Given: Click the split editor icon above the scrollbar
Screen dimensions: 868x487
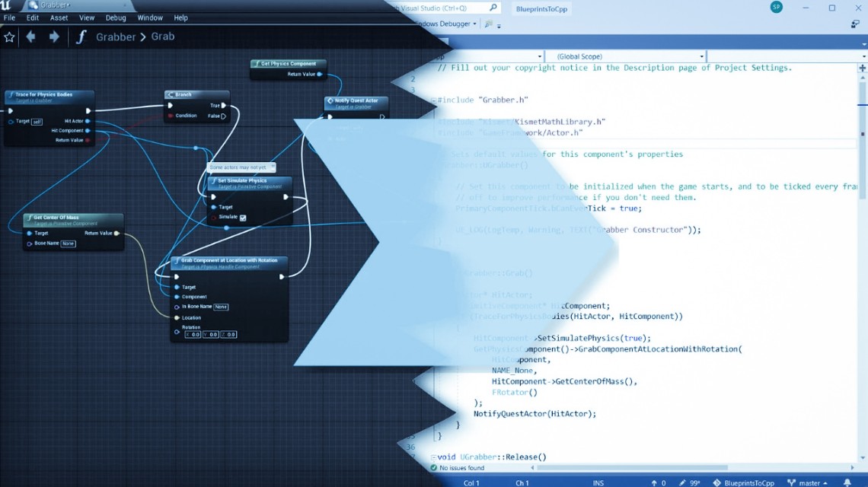Looking at the screenshot, I should (863, 68).
